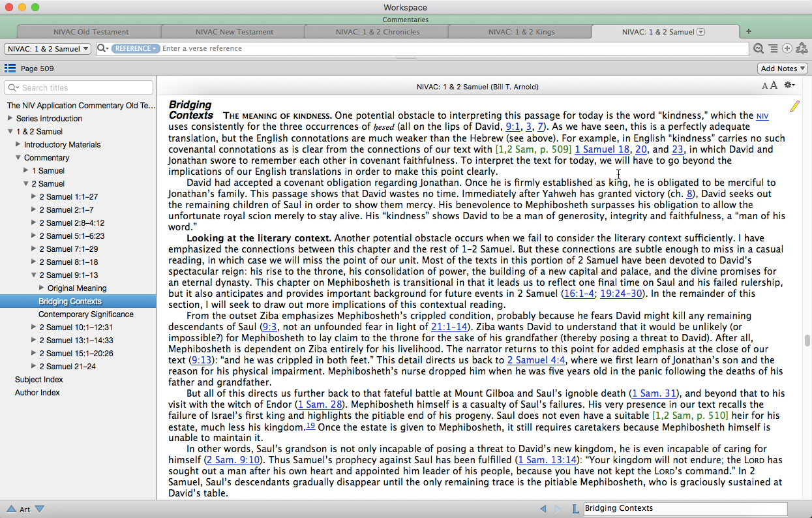
Task: Click the vertical scrollbar thumb
Action: click(807, 341)
